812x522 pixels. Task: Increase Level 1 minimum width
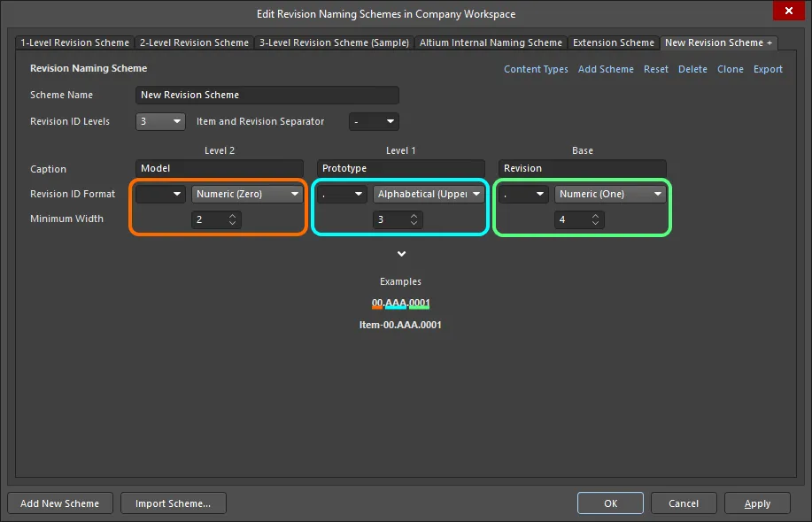coord(414,216)
